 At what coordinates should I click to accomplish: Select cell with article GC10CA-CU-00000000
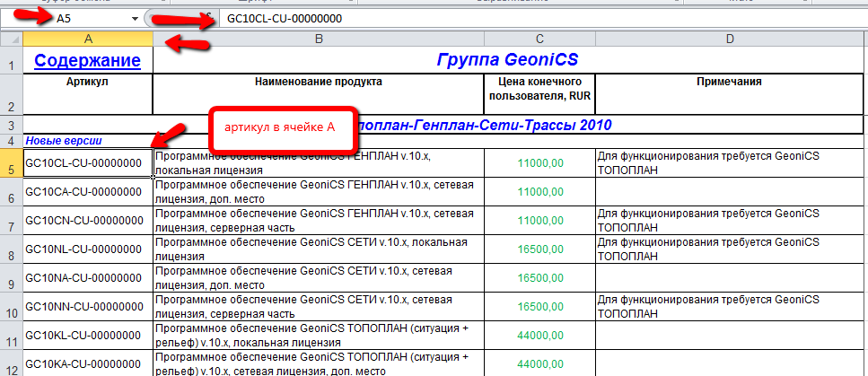87,192
